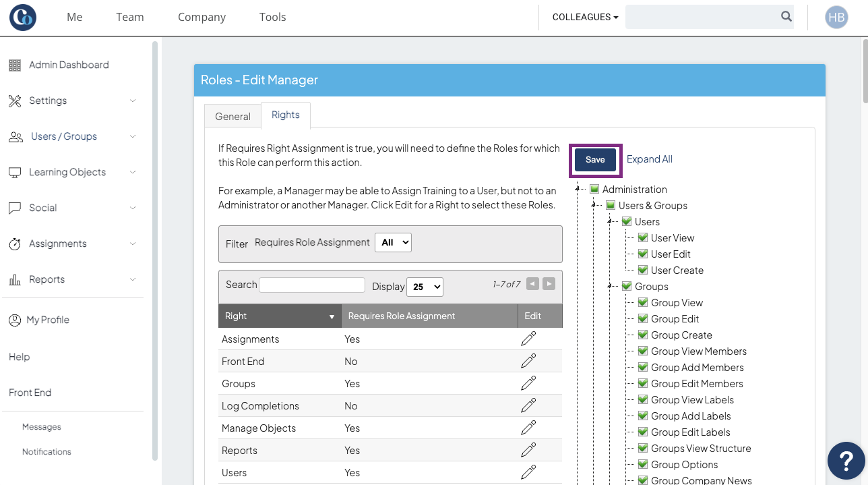868x485 pixels.
Task: Open Notifications in the sidebar
Action: point(46,452)
